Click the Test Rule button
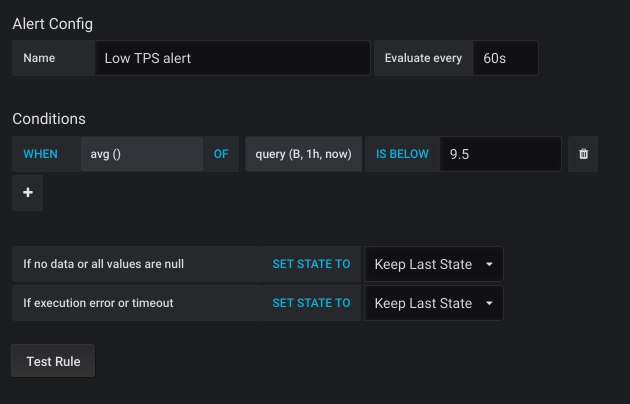630x404 pixels. pyautogui.click(x=53, y=361)
